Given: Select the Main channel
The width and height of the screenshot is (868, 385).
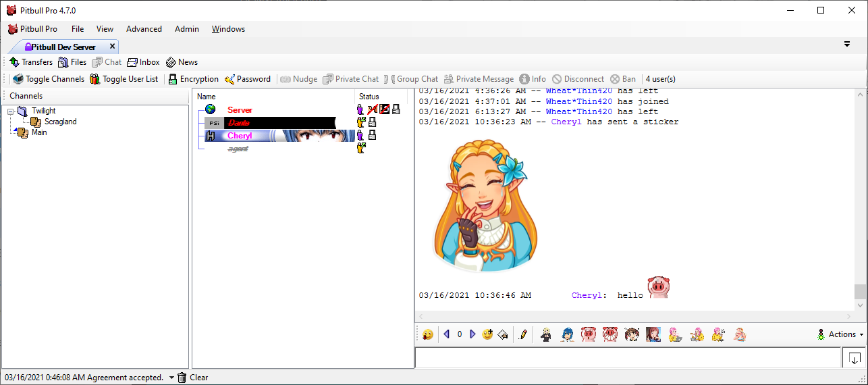Looking at the screenshot, I should click(x=39, y=132).
